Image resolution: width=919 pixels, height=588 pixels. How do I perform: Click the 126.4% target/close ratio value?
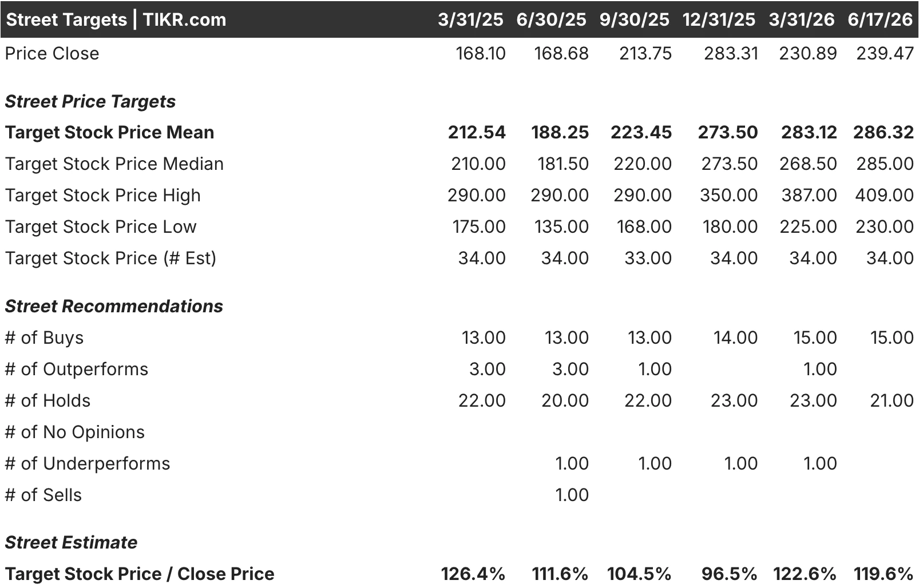click(x=473, y=574)
